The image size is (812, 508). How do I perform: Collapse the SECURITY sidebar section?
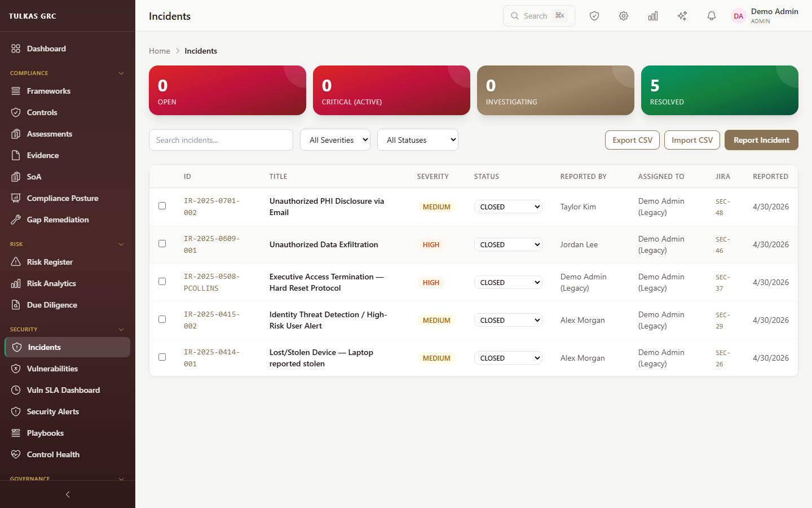coord(68,330)
